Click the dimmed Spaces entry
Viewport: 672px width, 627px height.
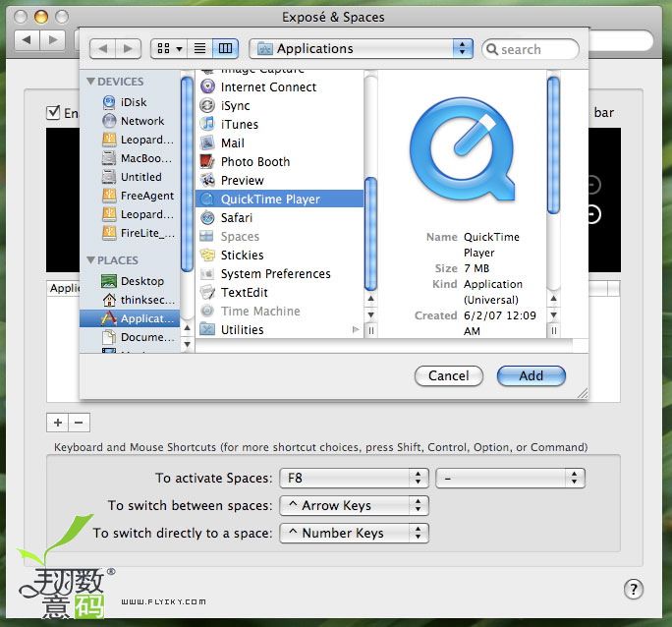coord(230,237)
